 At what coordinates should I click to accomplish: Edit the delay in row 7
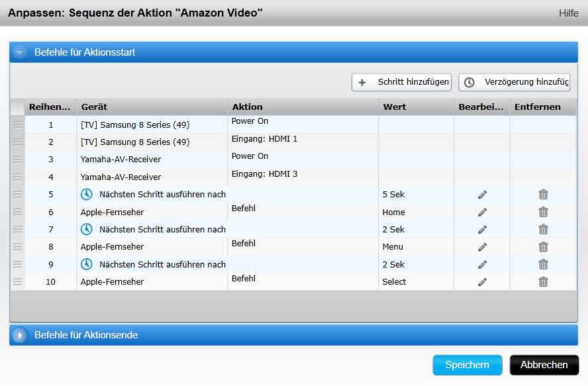tap(482, 230)
